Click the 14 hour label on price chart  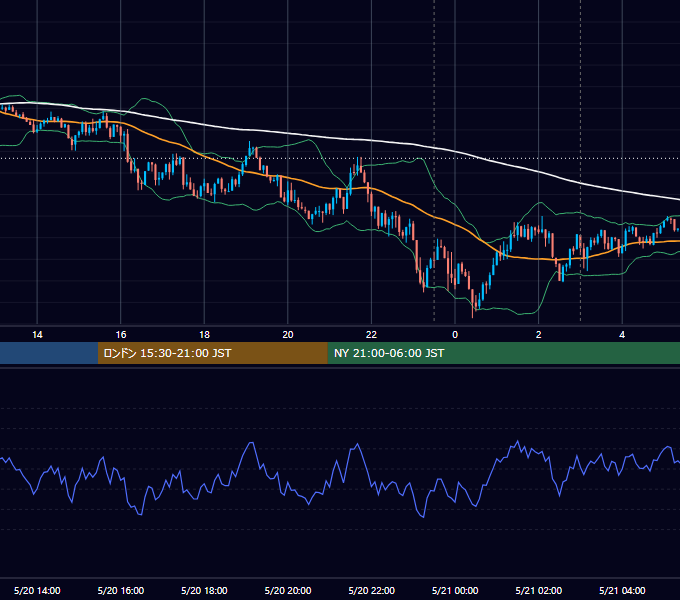click(x=37, y=335)
